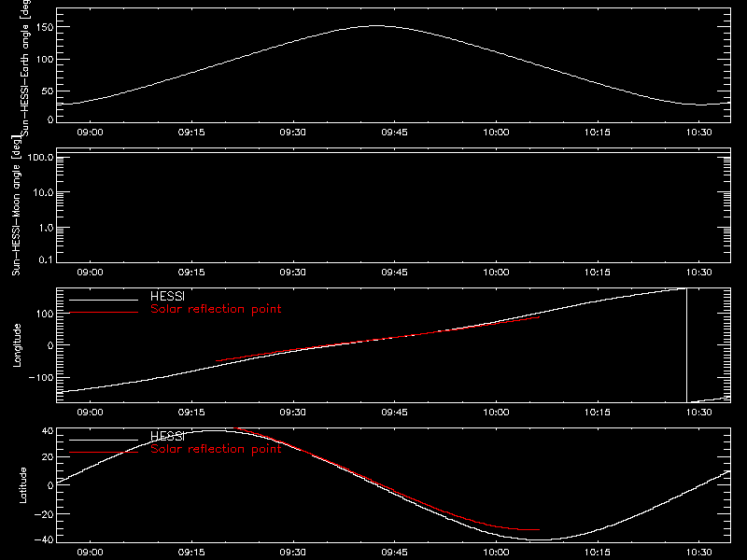
Task: Click 09:30 label under the Longitude plot
Action: pos(292,412)
